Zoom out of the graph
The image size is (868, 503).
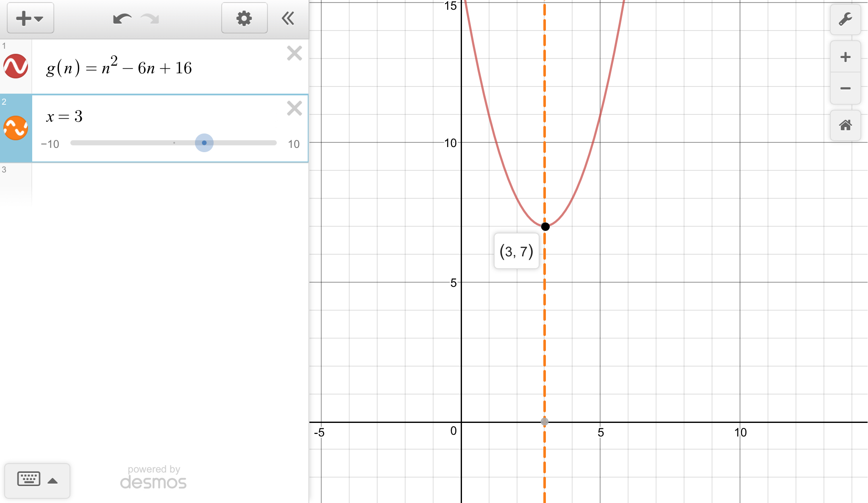coord(845,88)
